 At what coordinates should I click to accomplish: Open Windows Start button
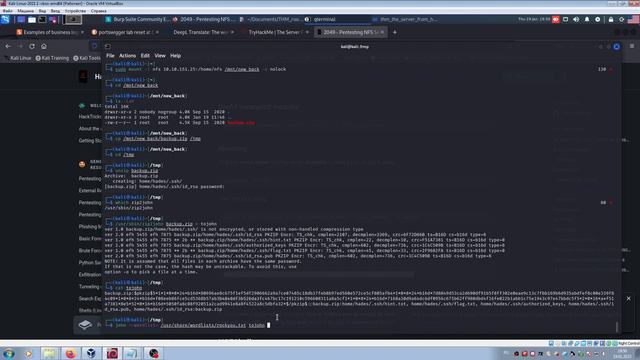8,353
